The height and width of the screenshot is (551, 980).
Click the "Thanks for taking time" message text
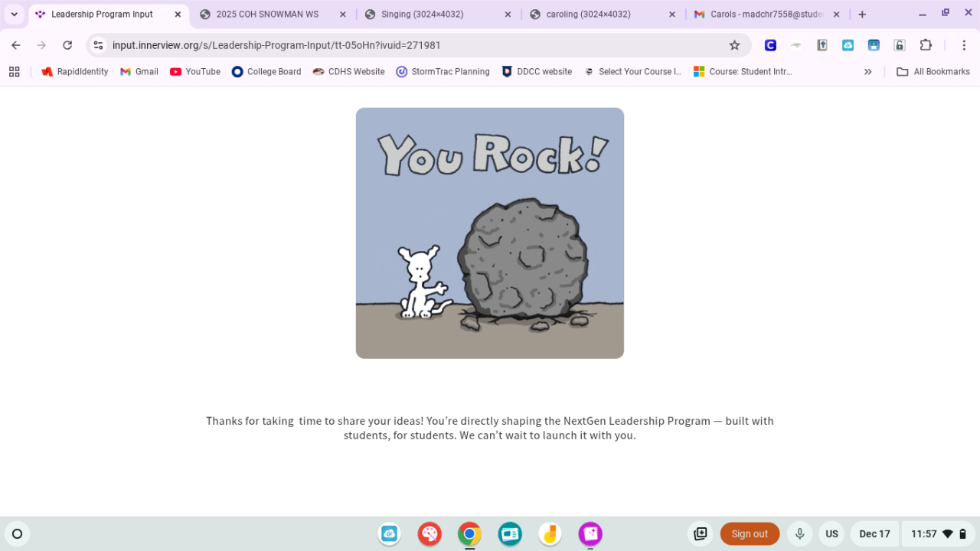point(490,428)
